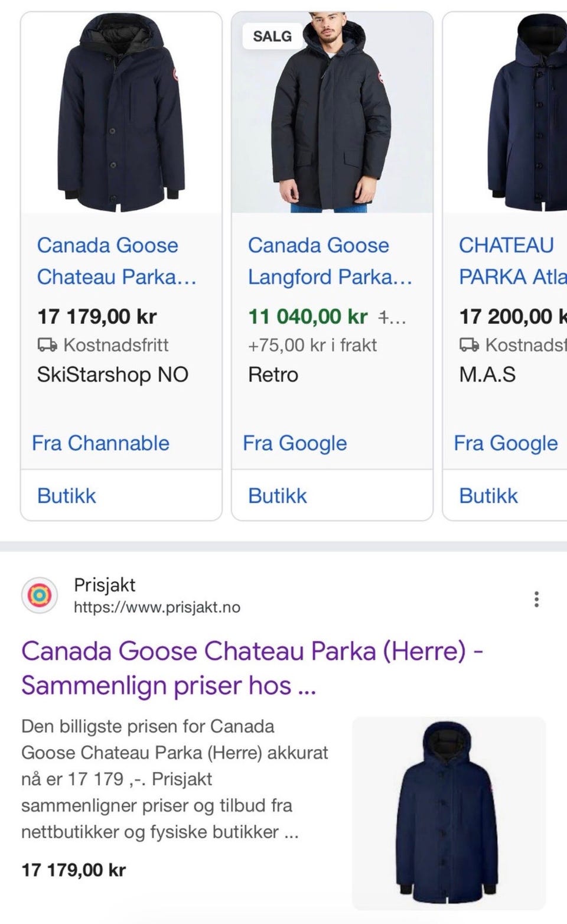
Task: Click the delivery truck icon under SkiStarshop price
Action: tap(47, 344)
